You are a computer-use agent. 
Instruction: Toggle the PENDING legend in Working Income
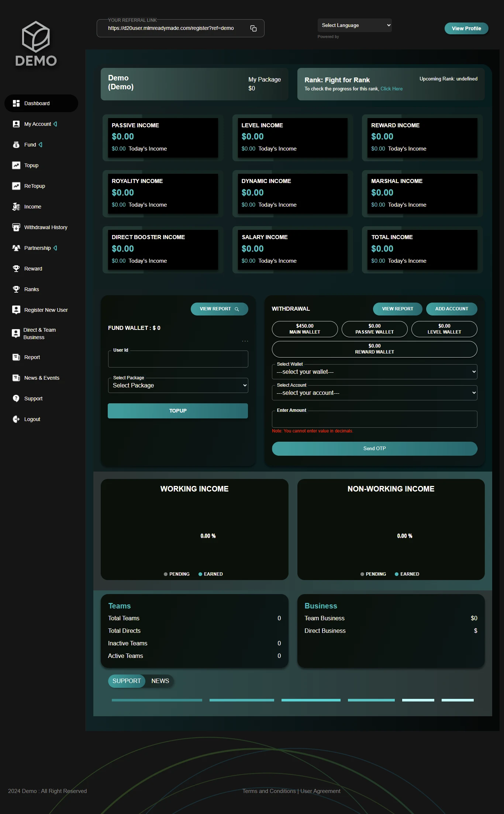pos(177,574)
